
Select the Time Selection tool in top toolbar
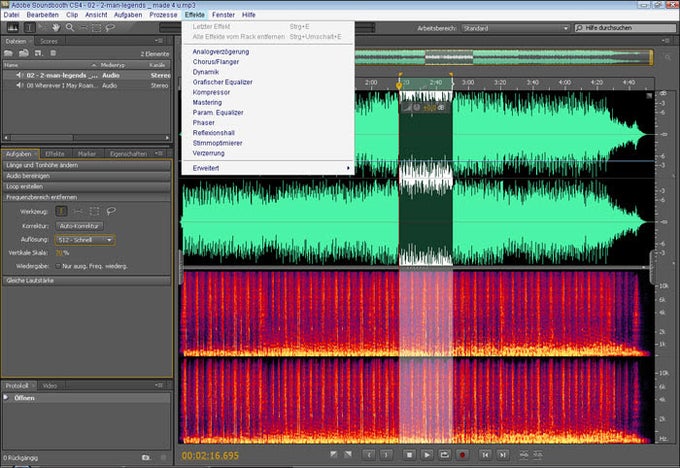29,28
